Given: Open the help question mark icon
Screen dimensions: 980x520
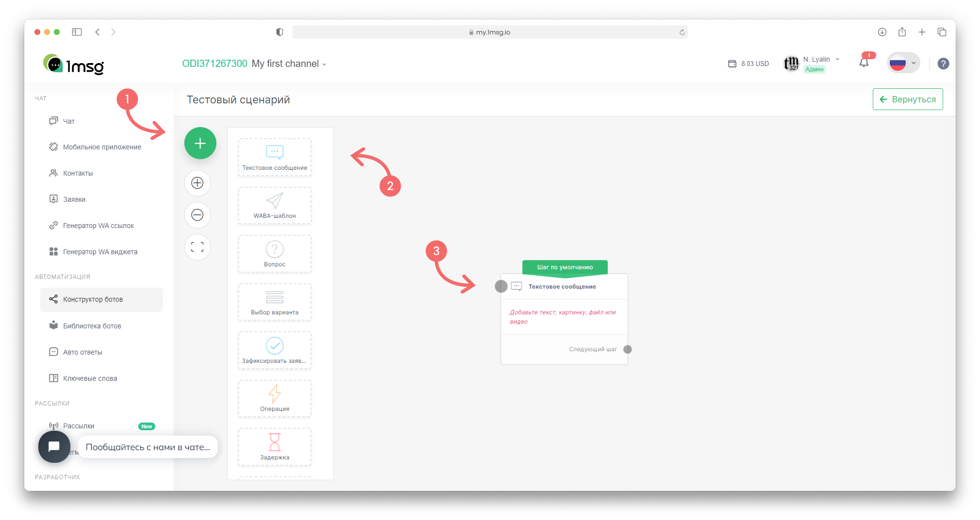Looking at the screenshot, I should [943, 64].
